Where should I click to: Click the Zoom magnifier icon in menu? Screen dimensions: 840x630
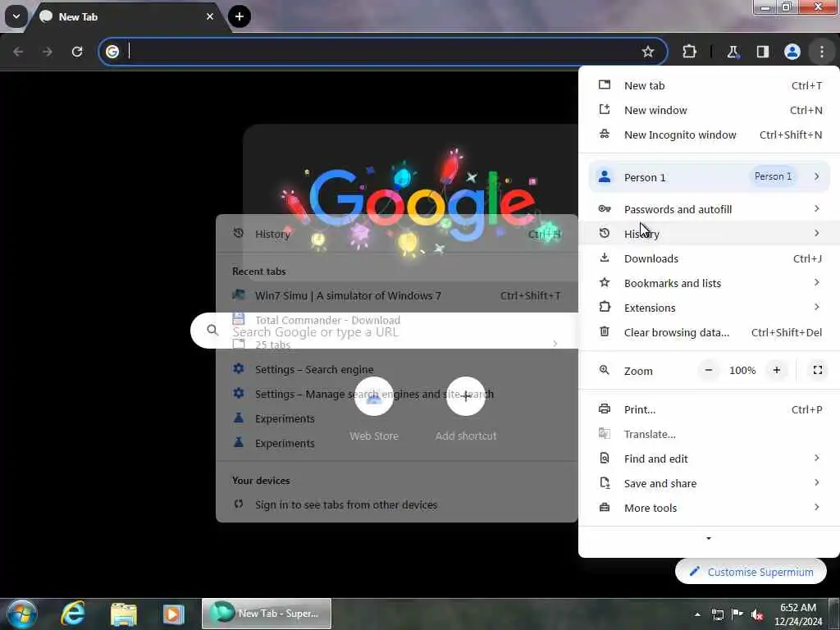coord(605,370)
